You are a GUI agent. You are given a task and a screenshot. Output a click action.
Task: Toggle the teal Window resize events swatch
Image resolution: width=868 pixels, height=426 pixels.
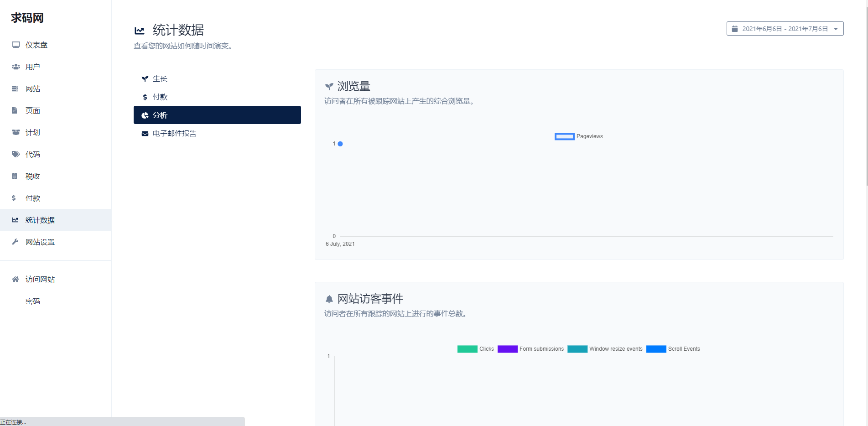point(577,349)
